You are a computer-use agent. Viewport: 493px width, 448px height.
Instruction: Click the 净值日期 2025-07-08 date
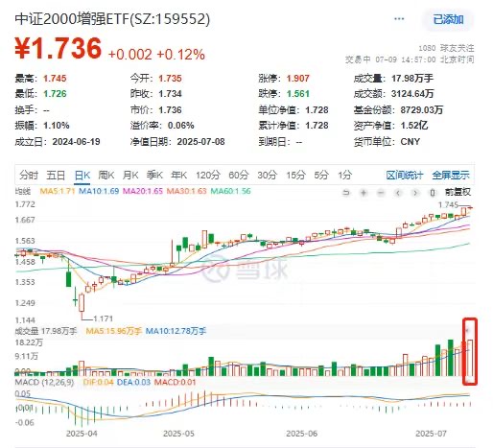[201, 142]
